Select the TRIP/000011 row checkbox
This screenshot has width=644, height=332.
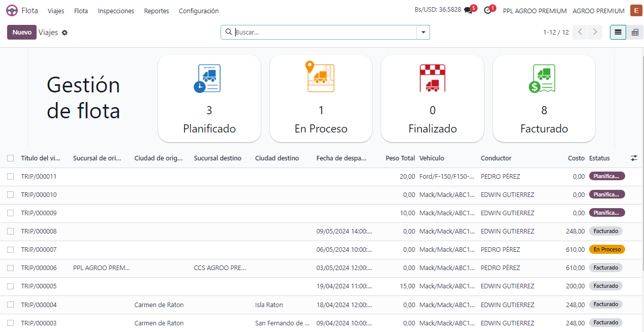11,176
